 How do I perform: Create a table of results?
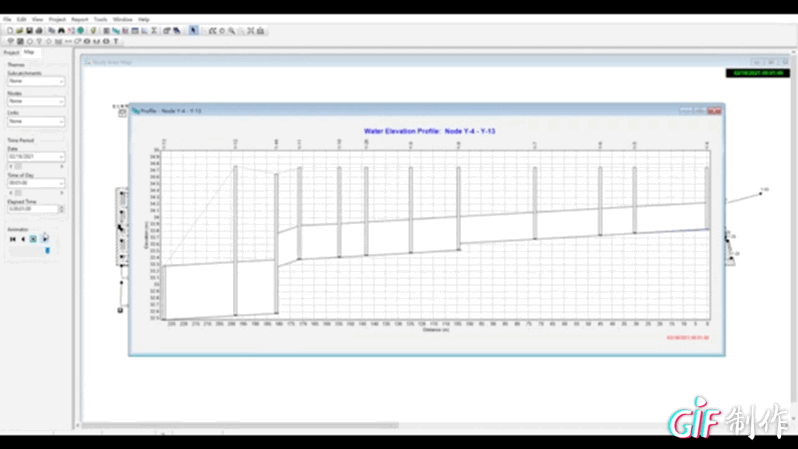(x=135, y=31)
